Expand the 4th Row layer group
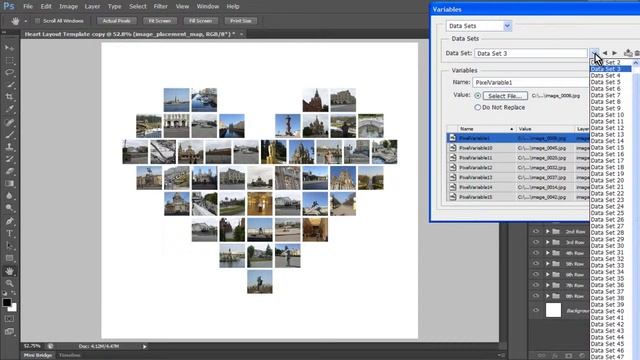 pyautogui.click(x=548, y=253)
